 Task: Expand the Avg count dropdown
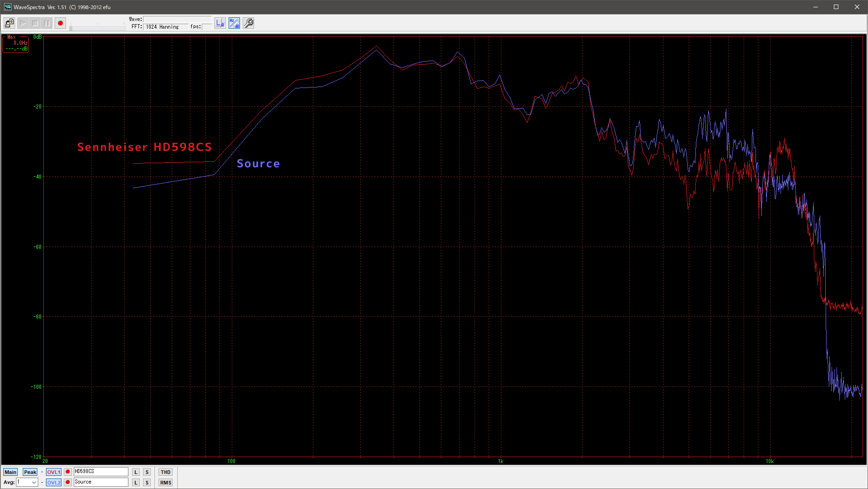click(34, 482)
